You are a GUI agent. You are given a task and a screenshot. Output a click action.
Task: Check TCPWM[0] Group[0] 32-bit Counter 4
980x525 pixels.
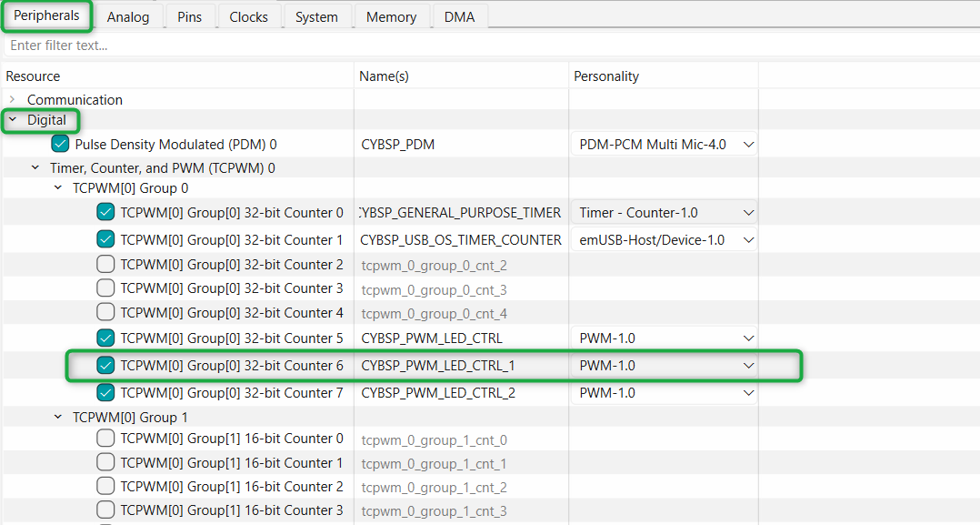click(105, 313)
